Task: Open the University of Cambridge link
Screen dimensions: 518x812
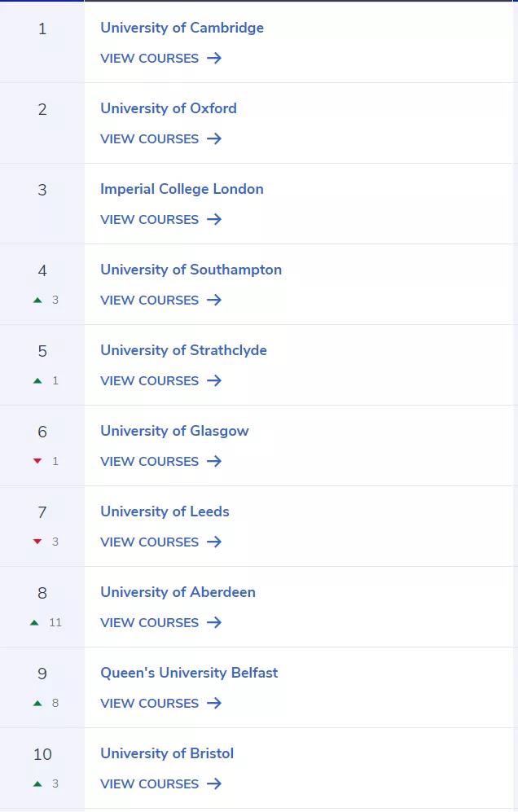Action: (x=182, y=28)
